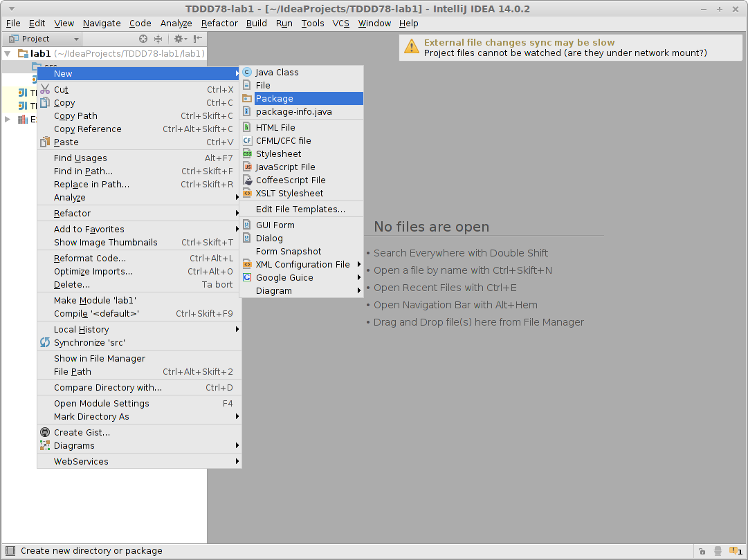This screenshot has width=748, height=560.
Task: Choose Find Usages
Action: point(139,158)
